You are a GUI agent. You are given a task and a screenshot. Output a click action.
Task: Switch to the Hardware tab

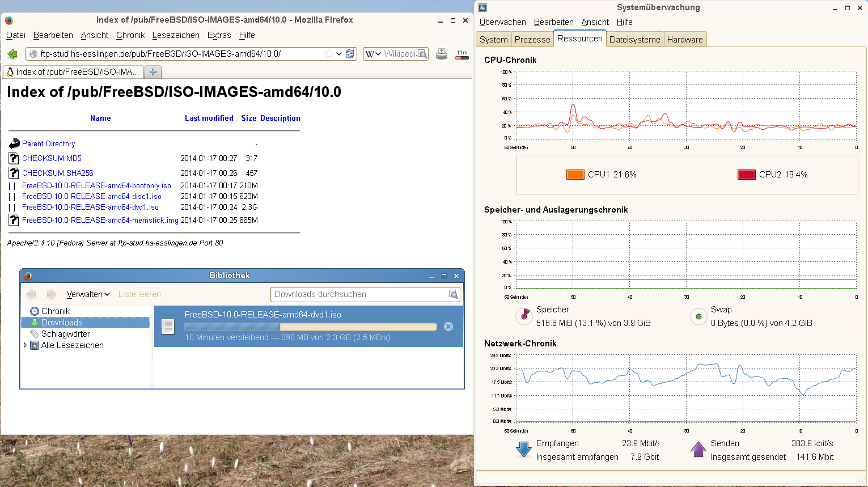coord(685,40)
